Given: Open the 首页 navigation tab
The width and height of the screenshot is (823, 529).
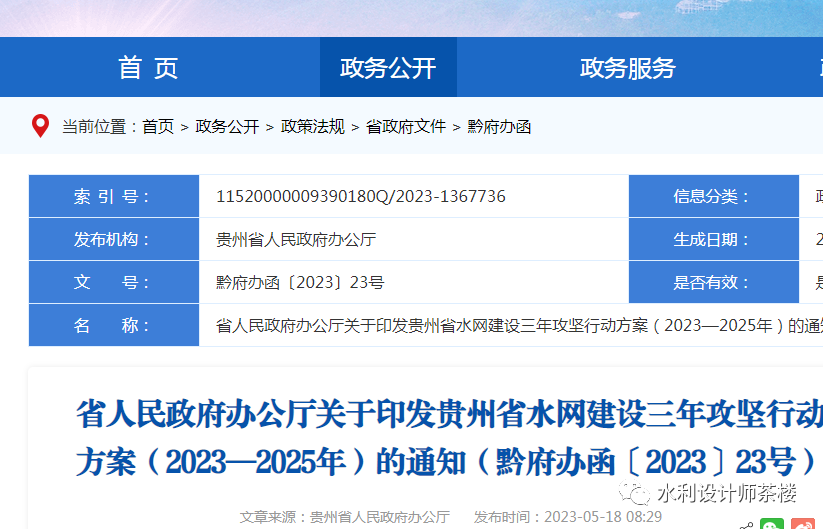Looking at the screenshot, I should (149, 68).
